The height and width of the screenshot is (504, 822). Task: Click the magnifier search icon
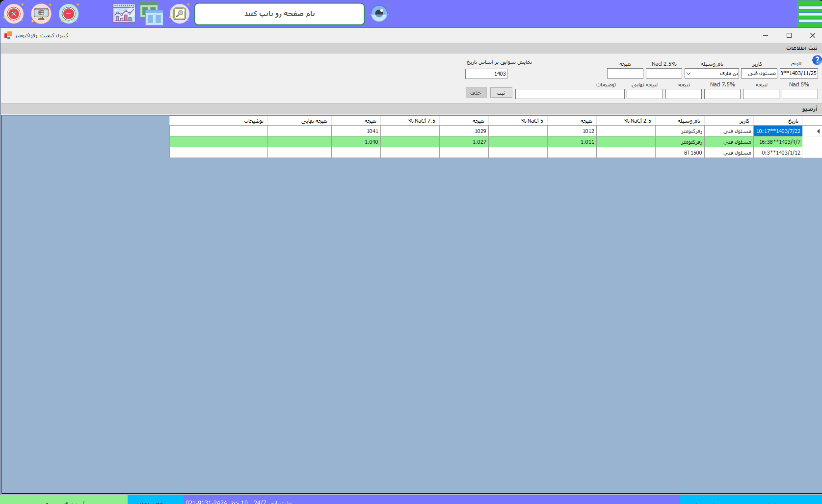tap(180, 14)
